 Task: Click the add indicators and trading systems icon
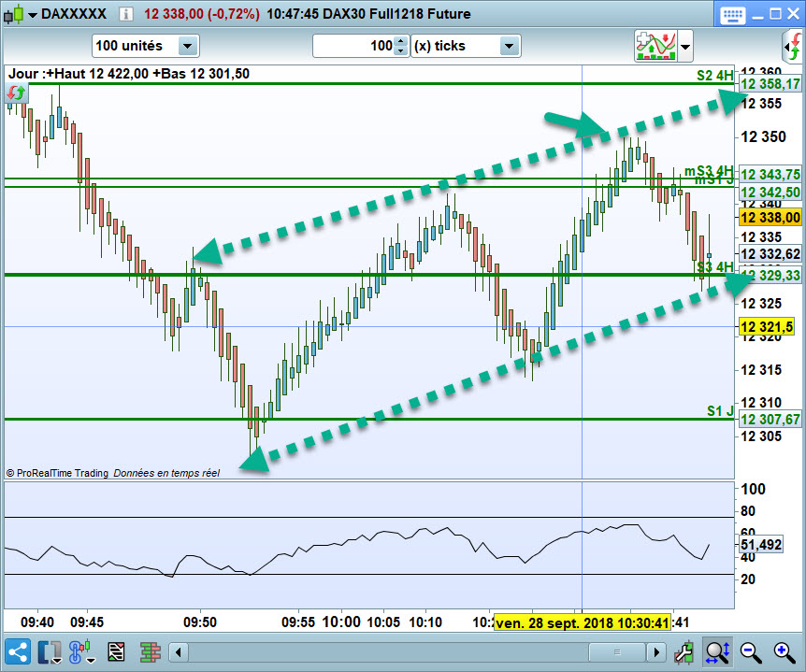tap(655, 46)
